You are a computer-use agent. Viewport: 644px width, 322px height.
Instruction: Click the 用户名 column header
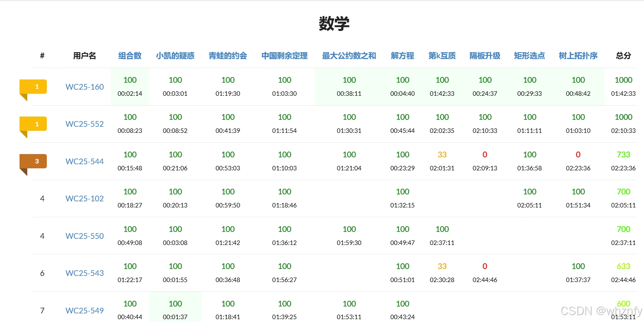tap(85, 55)
